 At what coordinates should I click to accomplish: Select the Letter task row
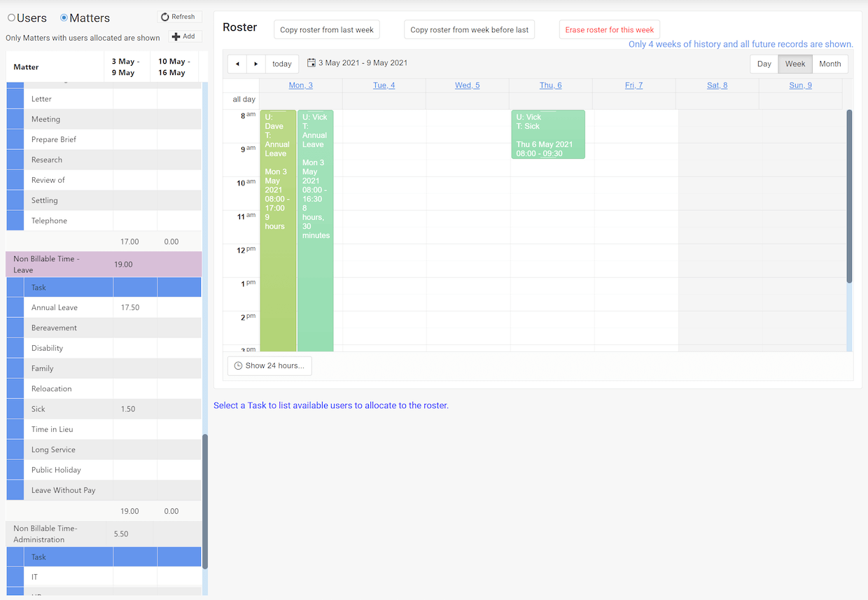[x=104, y=99]
